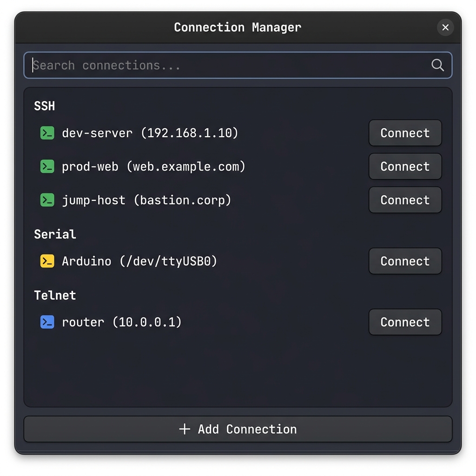Connect to router via Telnet

(405, 322)
